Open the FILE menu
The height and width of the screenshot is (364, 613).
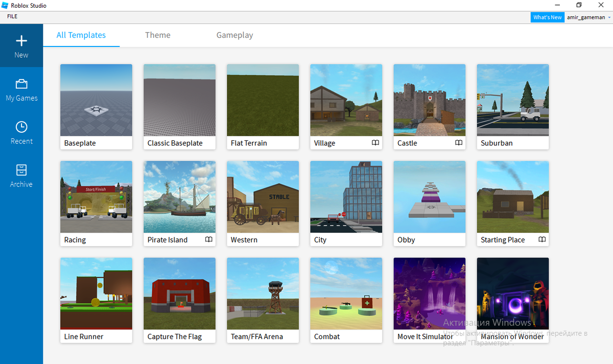12,16
